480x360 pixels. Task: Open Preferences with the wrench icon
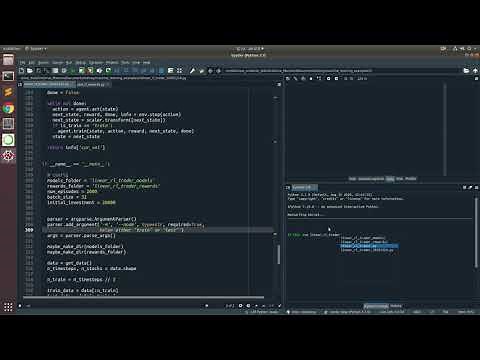[192, 71]
